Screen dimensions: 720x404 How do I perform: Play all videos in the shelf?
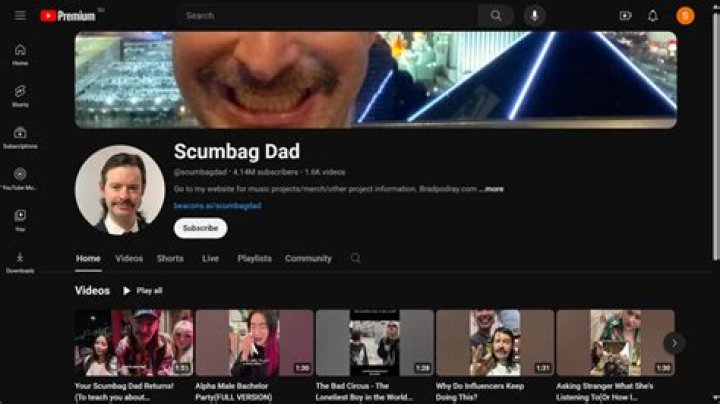[142, 291]
